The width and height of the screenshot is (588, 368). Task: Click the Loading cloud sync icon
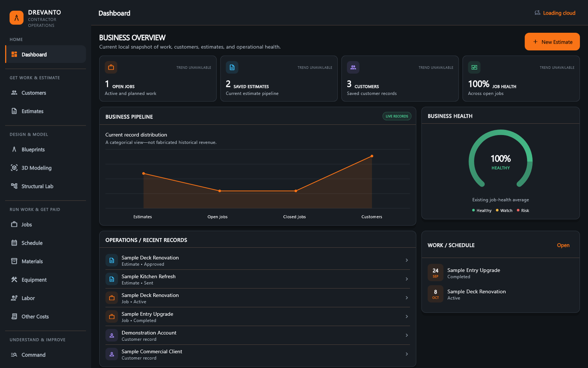pos(537,13)
